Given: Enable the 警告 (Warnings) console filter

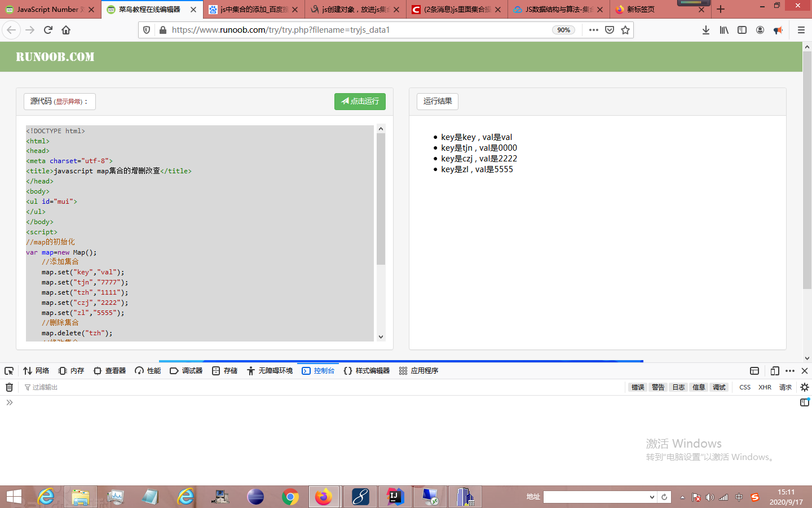Looking at the screenshot, I should (657, 387).
